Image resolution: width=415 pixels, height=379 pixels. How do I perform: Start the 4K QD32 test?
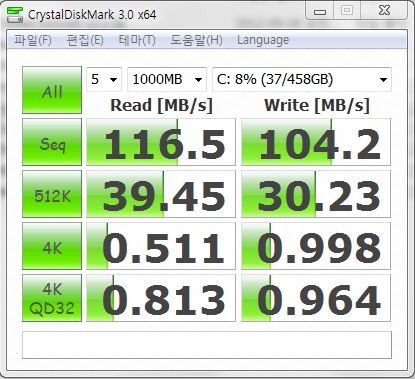[x=52, y=298]
